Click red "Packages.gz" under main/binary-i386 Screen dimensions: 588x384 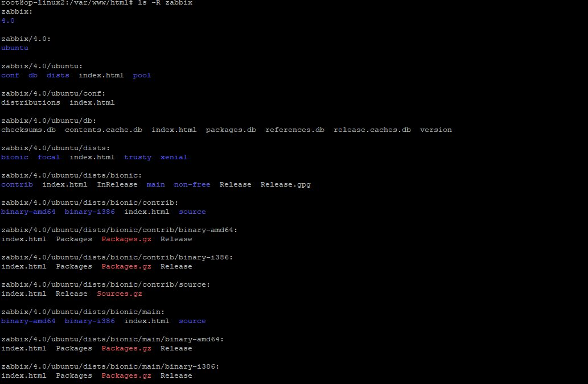[x=126, y=376]
